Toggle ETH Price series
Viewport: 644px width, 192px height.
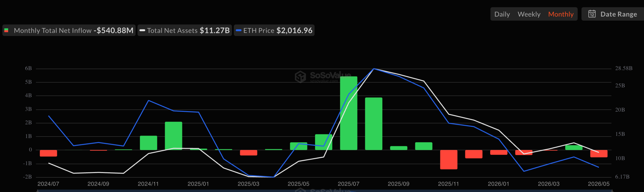(x=274, y=30)
